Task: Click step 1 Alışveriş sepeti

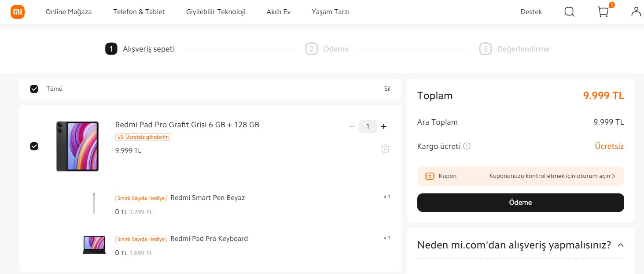Action: [140, 49]
